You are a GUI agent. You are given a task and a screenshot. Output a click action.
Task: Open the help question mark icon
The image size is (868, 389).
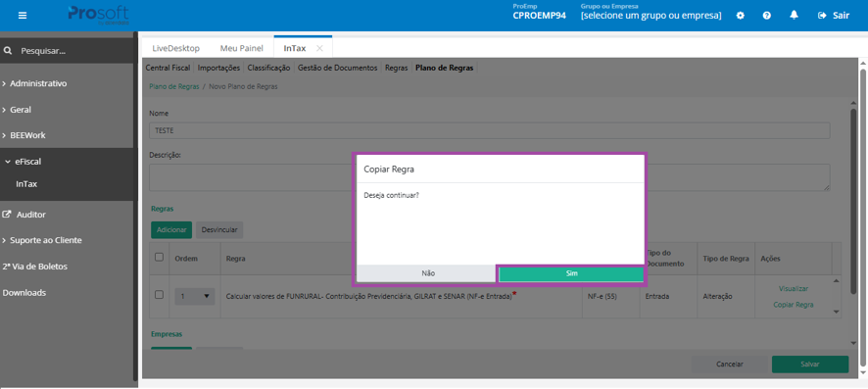[x=767, y=16]
